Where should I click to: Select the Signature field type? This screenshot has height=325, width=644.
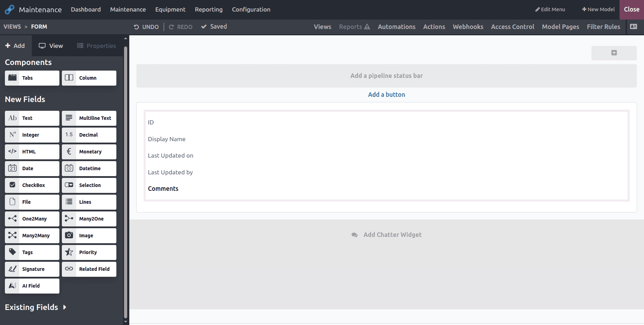[x=32, y=269]
